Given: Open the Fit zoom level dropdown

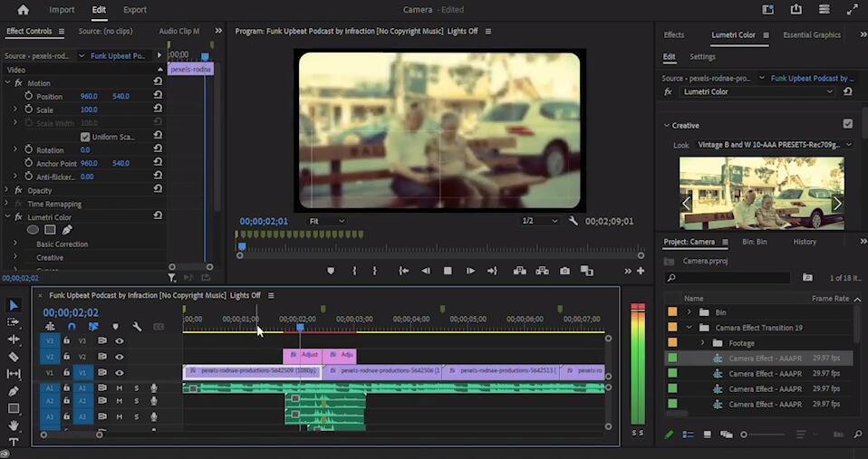Looking at the screenshot, I should click(327, 221).
